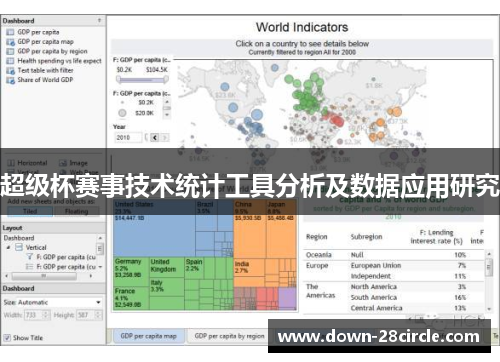The height and width of the screenshot is (362, 500).
Task: Step forward one year with right arrow
Action: tap(164, 137)
